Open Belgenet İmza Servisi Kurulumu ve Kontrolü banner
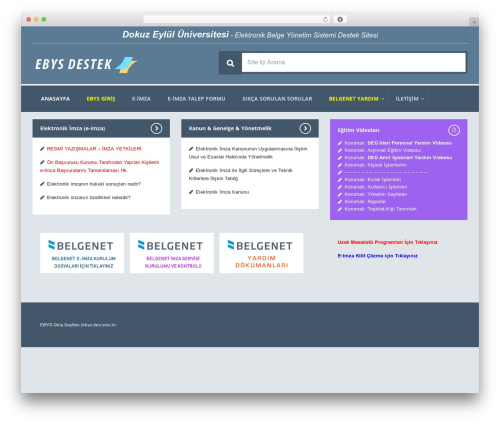Image resolution: width=500 pixels, height=423 pixels. (x=172, y=253)
